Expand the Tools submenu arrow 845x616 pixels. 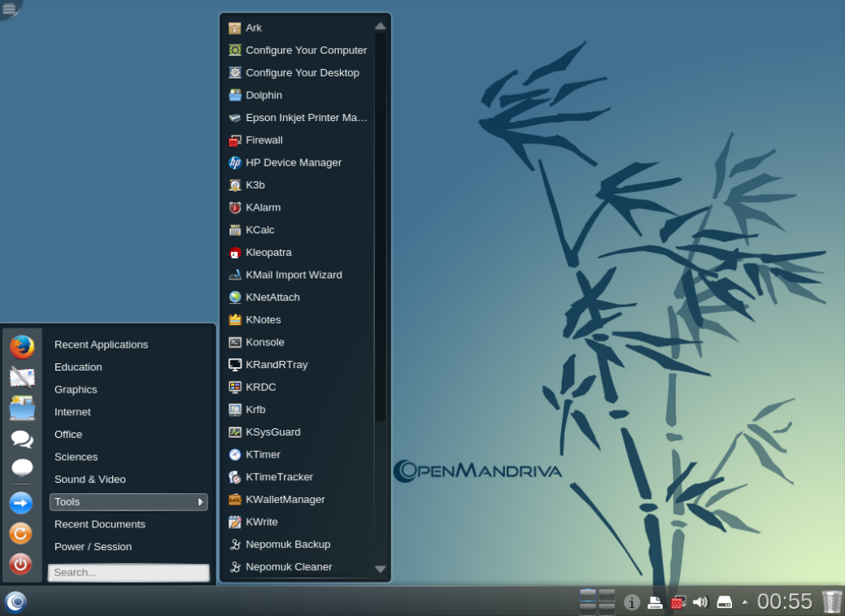[x=201, y=501]
